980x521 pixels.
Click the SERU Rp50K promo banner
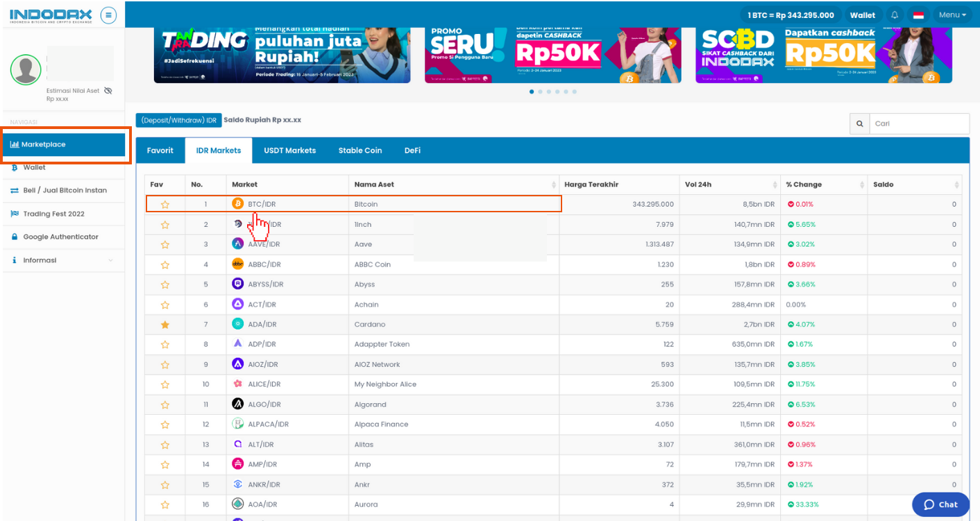tap(552, 55)
